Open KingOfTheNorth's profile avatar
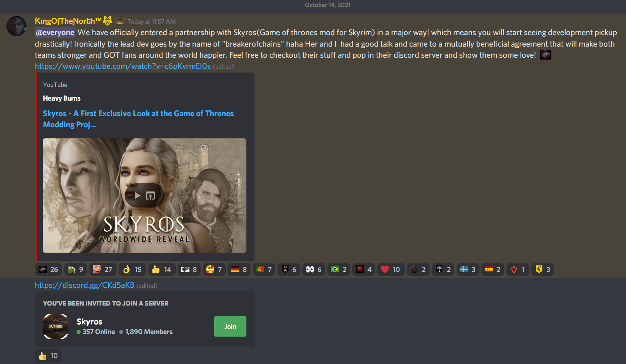Image resolution: width=626 pixels, height=364 pixels. click(x=17, y=26)
